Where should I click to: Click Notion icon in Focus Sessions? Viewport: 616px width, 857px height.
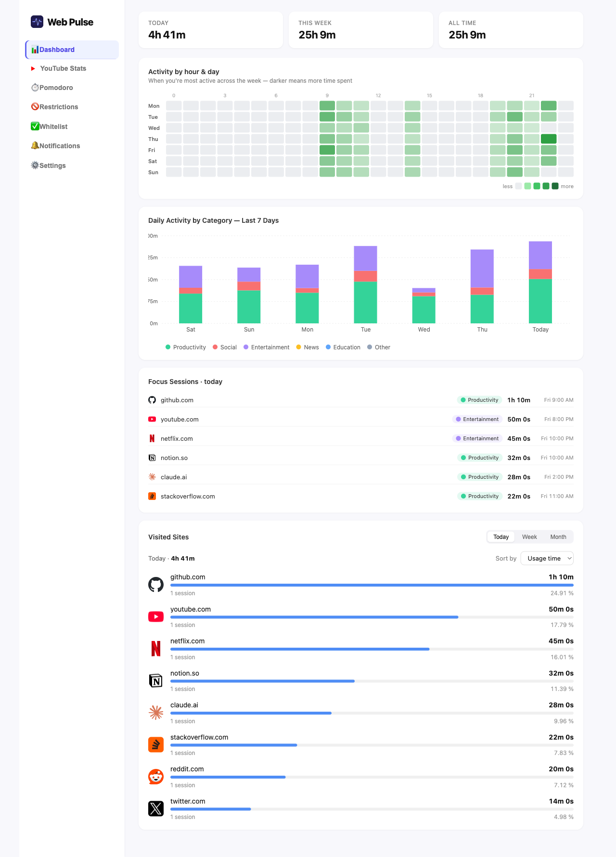(152, 458)
